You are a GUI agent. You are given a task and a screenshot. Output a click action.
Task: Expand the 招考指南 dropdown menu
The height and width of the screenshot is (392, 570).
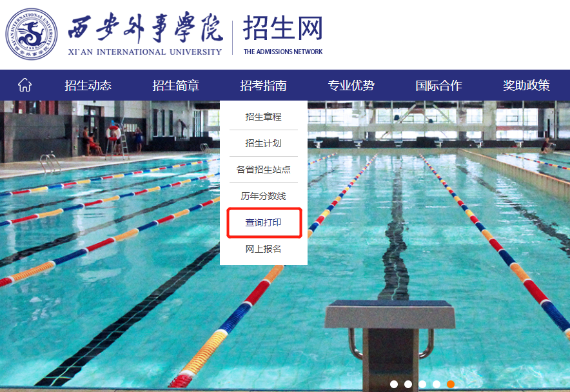[x=263, y=86]
